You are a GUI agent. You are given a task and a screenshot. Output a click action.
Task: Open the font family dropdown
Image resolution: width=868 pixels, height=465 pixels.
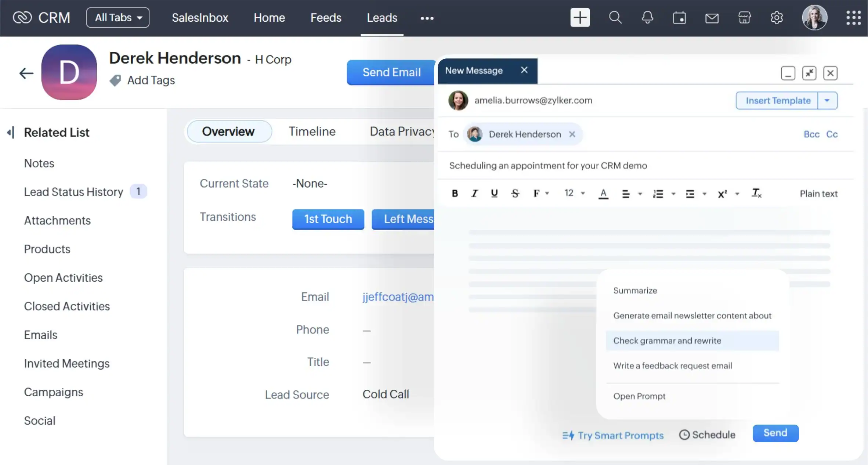click(541, 193)
